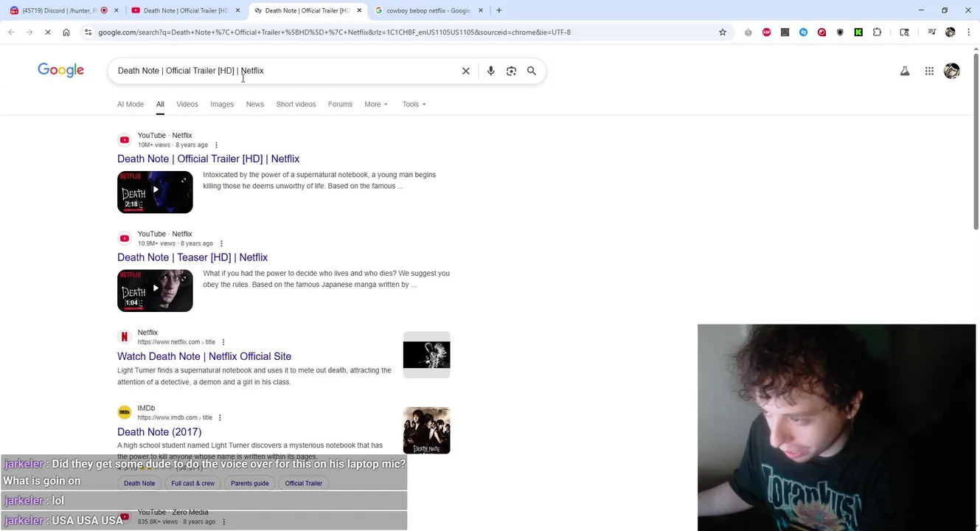Image resolution: width=980 pixels, height=531 pixels.
Task: Bookmark this page with the star icon
Action: pyautogui.click(x=723, y=32)
